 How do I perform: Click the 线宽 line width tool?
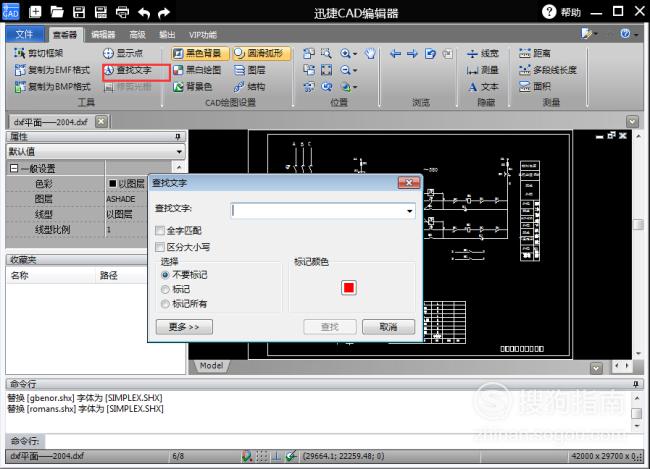[x=483, y=53]
